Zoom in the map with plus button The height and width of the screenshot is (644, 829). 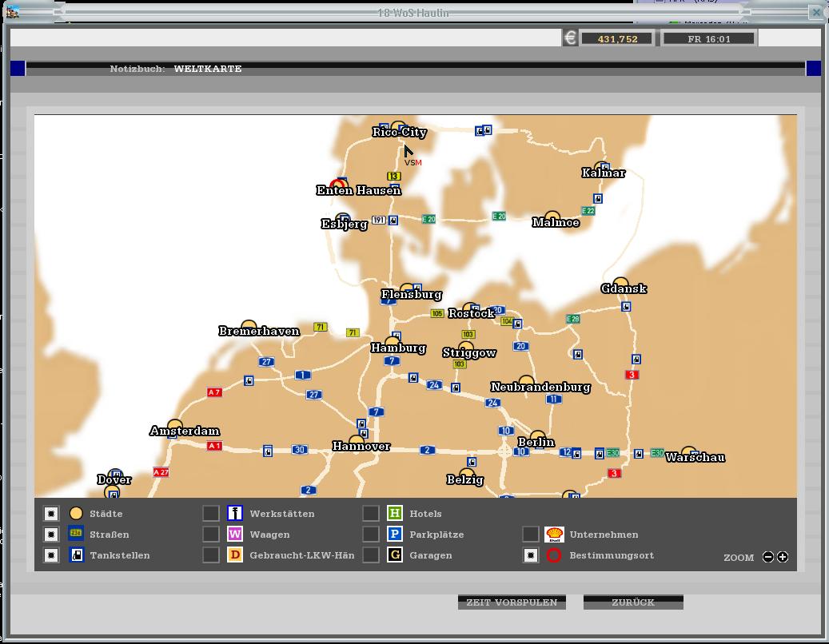[x=783, y=557]
